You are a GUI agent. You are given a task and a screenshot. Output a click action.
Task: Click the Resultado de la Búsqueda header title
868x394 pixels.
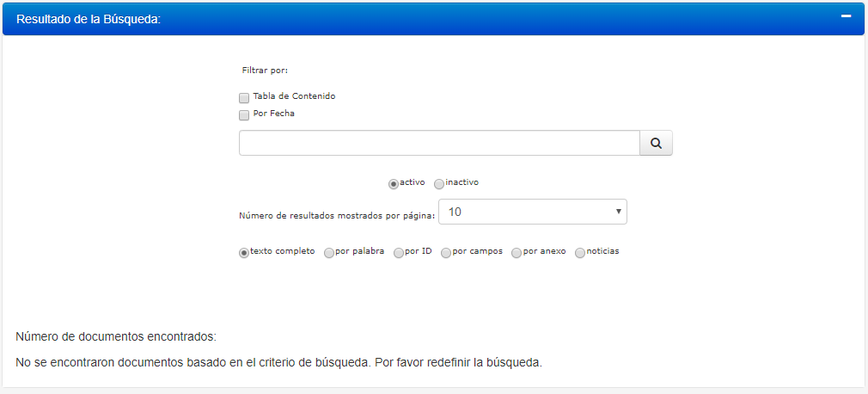(x=89, y=19)
